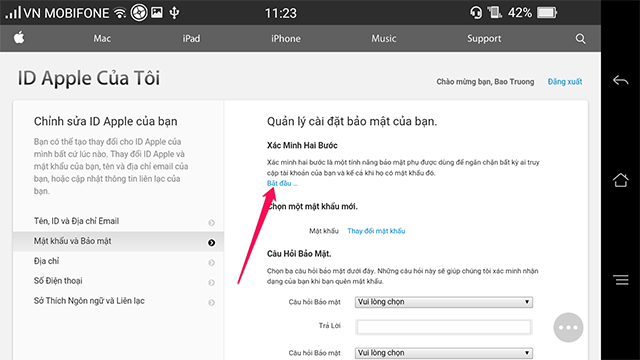Select Sở Thích Ngôn ngữ và Liên lạc
Screen dimensions: 640x360
118,301
